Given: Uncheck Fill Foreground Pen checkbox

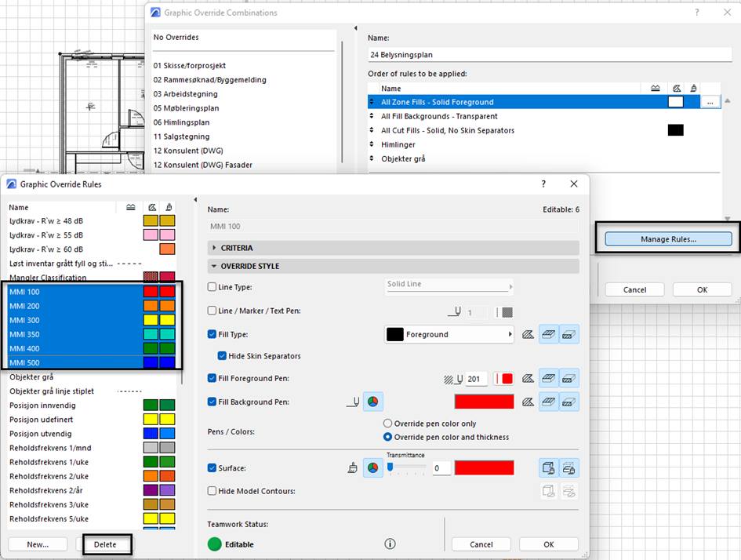Looking at the screenshot, I should coord(212,378).
